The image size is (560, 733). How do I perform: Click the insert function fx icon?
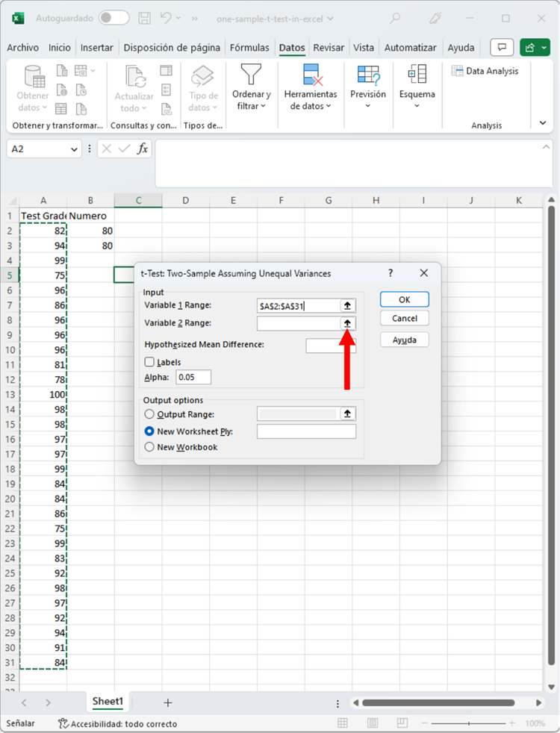tap(142, 149)
